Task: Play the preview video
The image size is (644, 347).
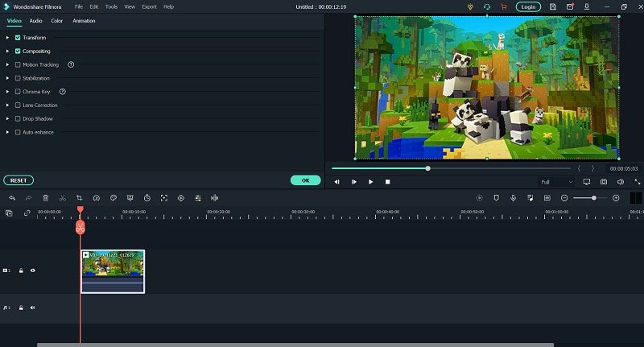Action: (x=370, y=181)
